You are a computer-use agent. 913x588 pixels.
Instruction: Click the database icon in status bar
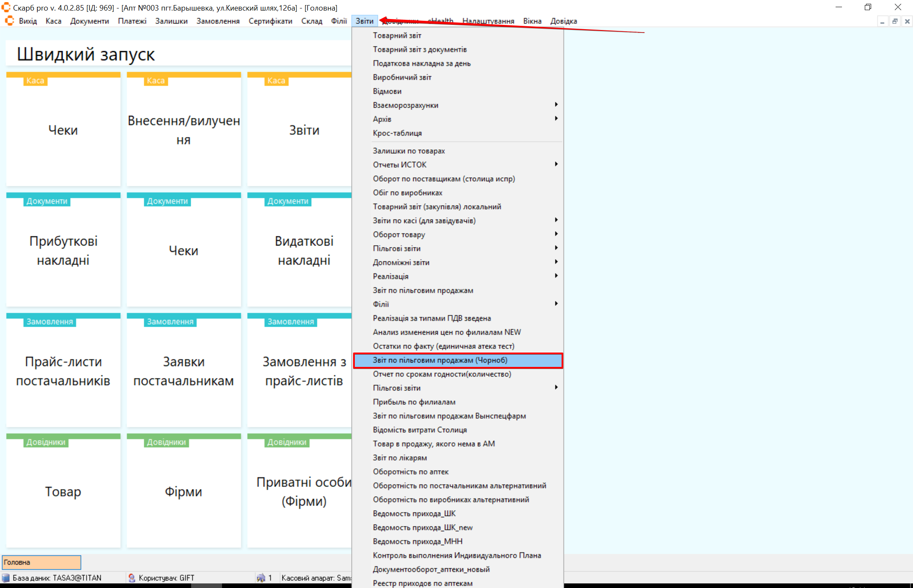[x=6, y=578]
